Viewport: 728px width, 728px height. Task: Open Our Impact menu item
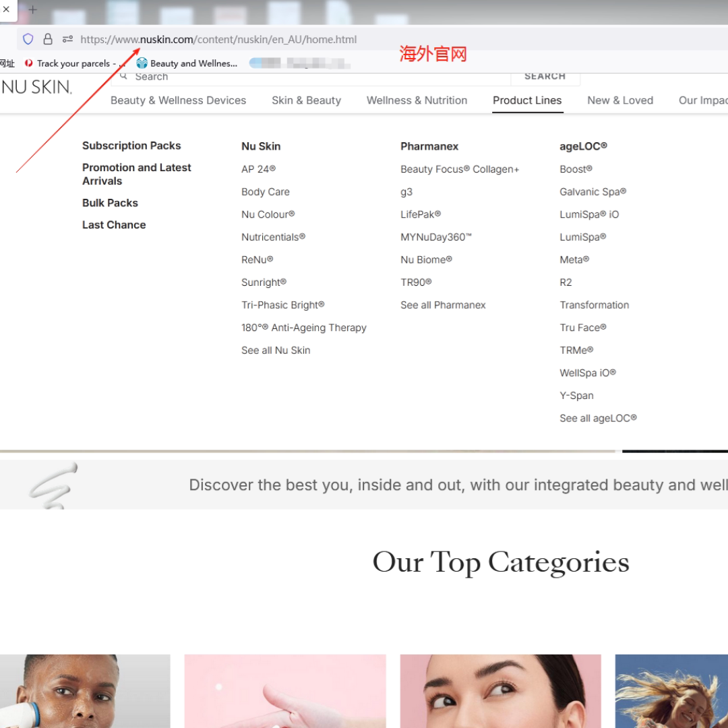pyautogui.click(x=703, y=100)
